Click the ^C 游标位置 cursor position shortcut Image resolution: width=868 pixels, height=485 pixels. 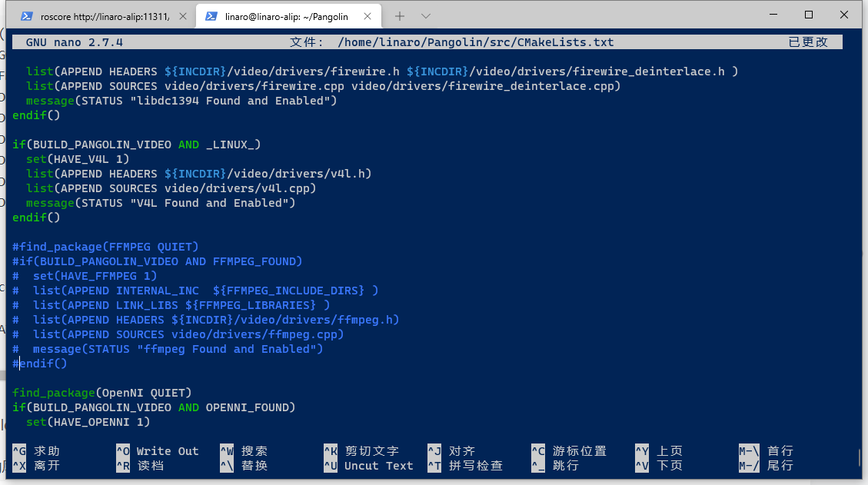[569, 450]
